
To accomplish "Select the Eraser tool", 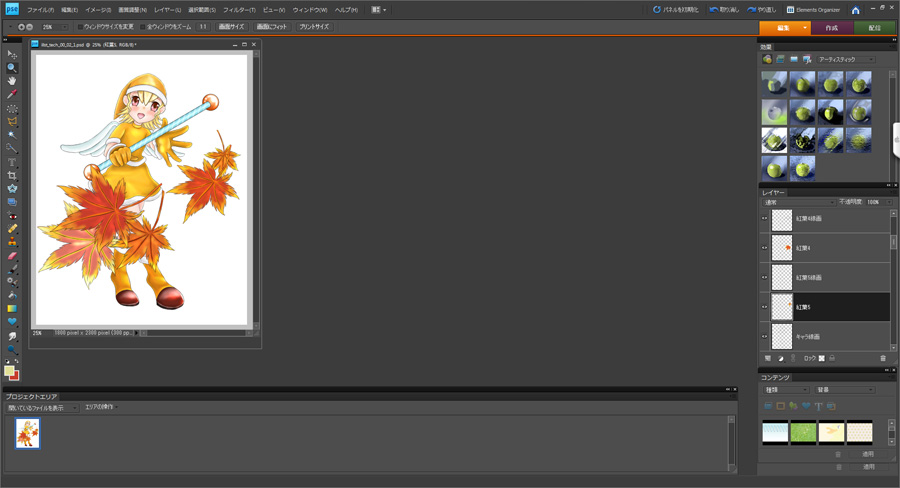I will click(12, 255).
